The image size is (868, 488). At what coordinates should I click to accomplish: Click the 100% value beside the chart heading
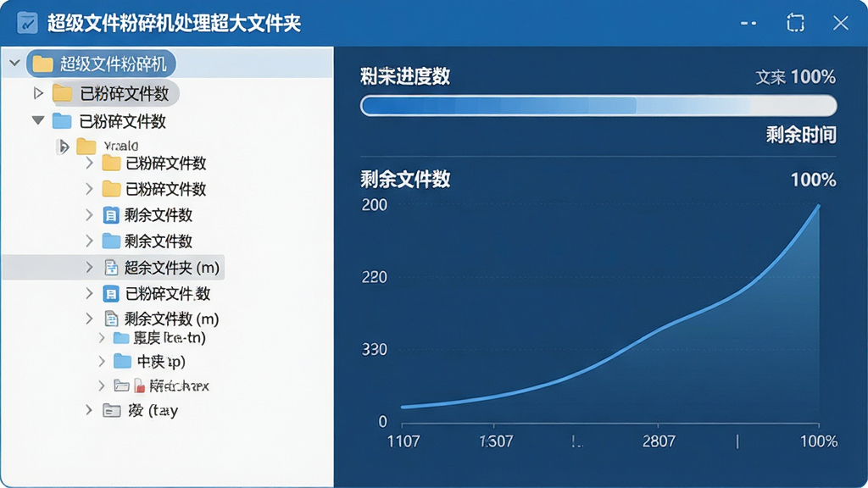tap(813, 180)
